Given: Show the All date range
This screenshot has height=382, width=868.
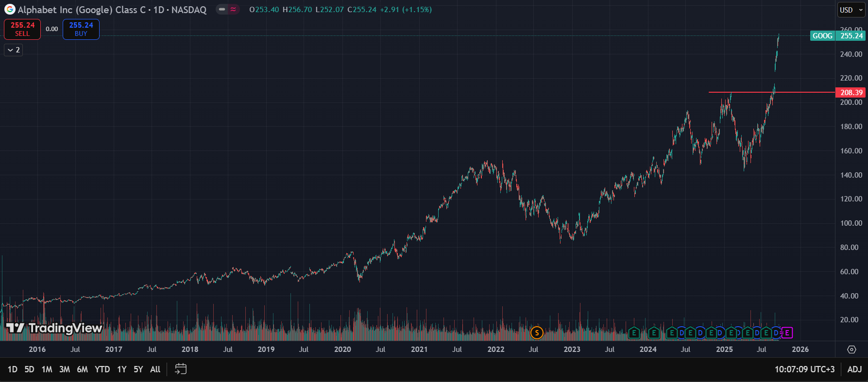Looking at the screenshot, I should click(x=155, y=369).
